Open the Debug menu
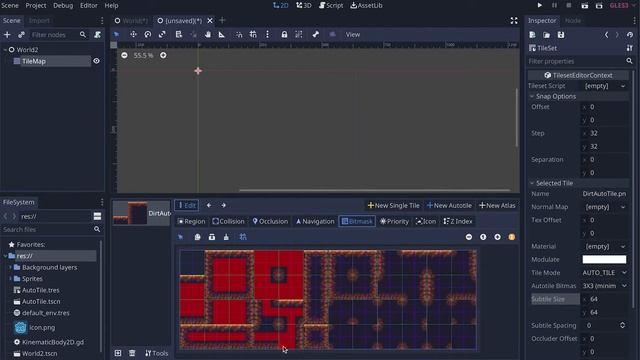 pos(63,5)
